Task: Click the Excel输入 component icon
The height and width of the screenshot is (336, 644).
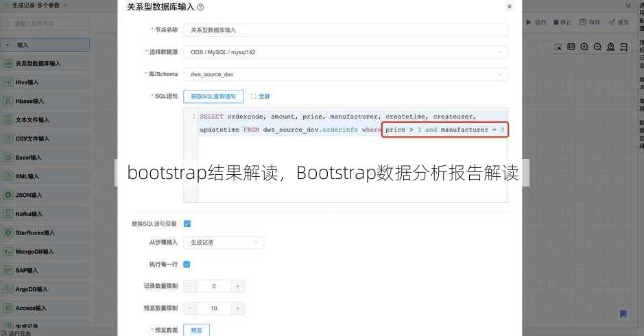Action: pyautogui.click(x=8, y=157)
